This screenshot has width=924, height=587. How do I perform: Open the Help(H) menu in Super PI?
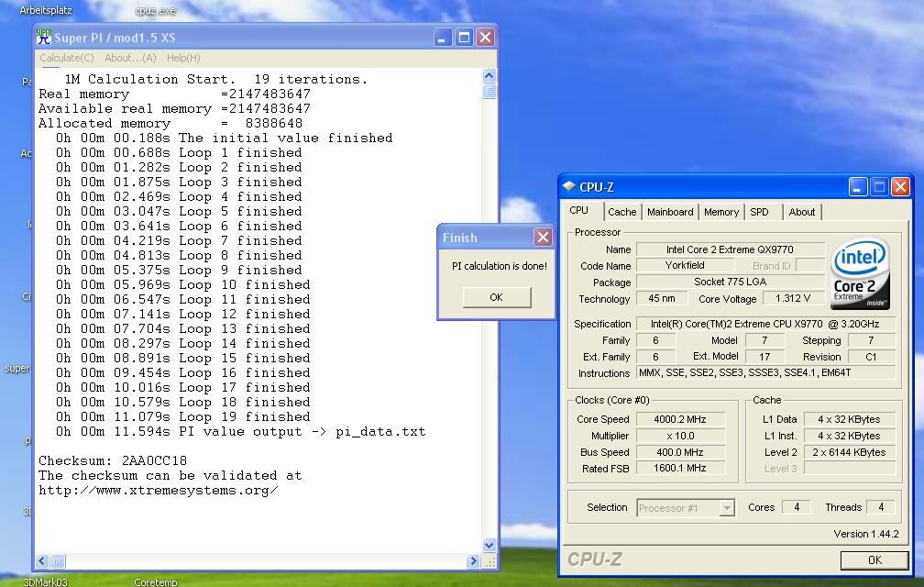183,58
